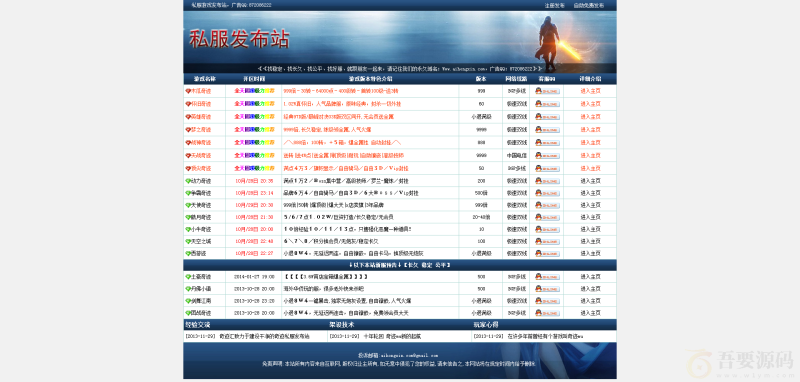Click 进入主页 in the 21:30 server row
Screen dimensions: 800x382
coord(590,217)
